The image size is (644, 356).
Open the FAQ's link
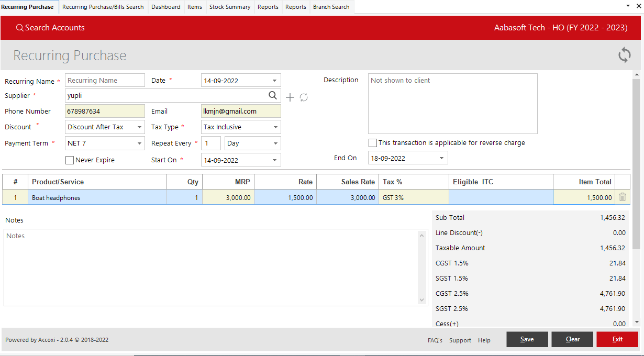[435, 340]
